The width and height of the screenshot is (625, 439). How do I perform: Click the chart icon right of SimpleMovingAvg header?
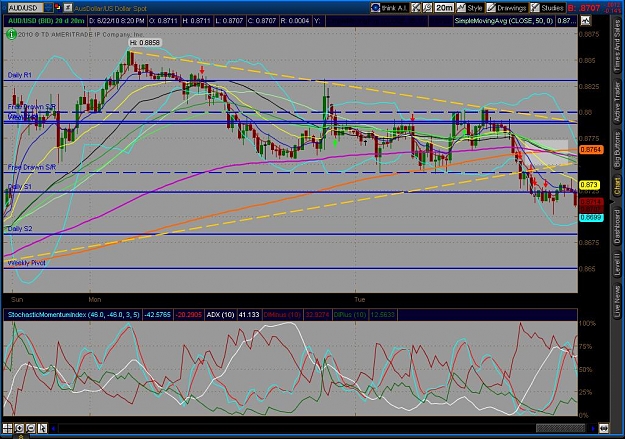[x=585, y=21]
